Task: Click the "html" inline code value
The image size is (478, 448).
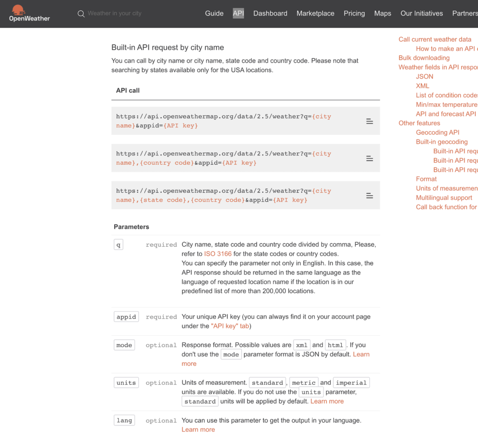Action: [x=335, y=345]
